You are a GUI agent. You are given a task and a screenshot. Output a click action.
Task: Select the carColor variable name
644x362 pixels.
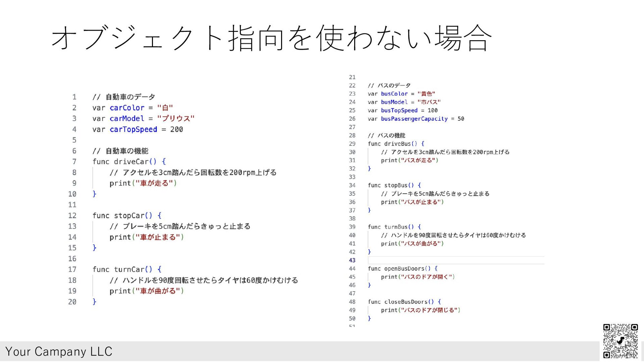[x=127, y=108]
